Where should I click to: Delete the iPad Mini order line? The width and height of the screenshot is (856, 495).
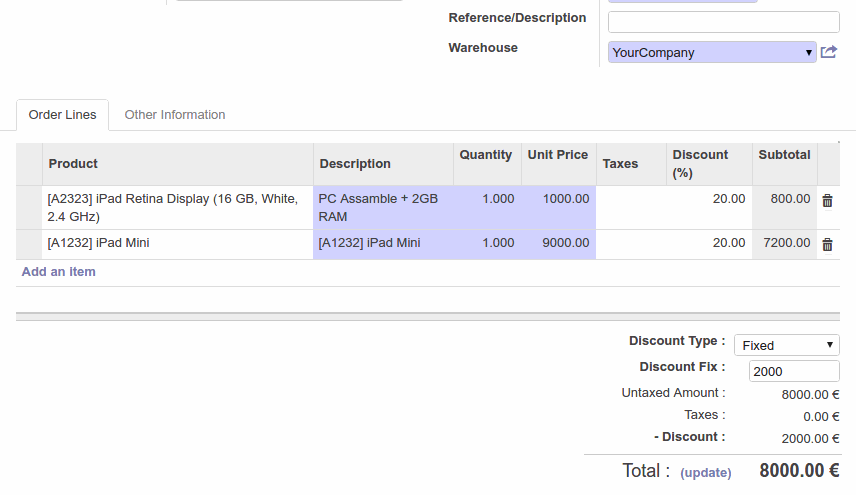(x=827, y=244)
